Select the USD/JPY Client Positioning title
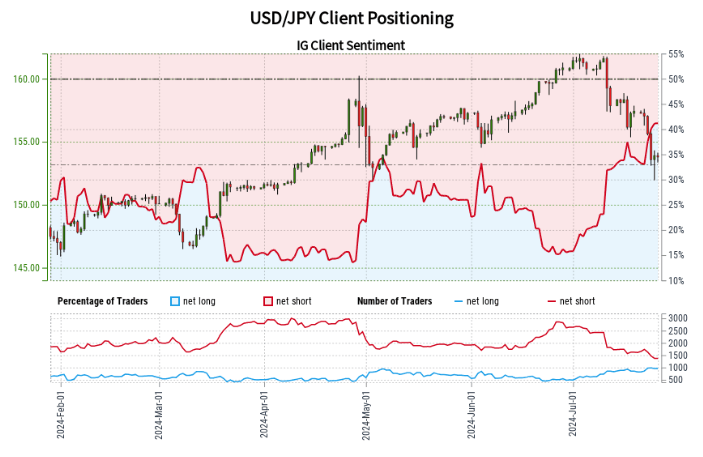Viewport: 703px width, 457px height. [351, 18]
